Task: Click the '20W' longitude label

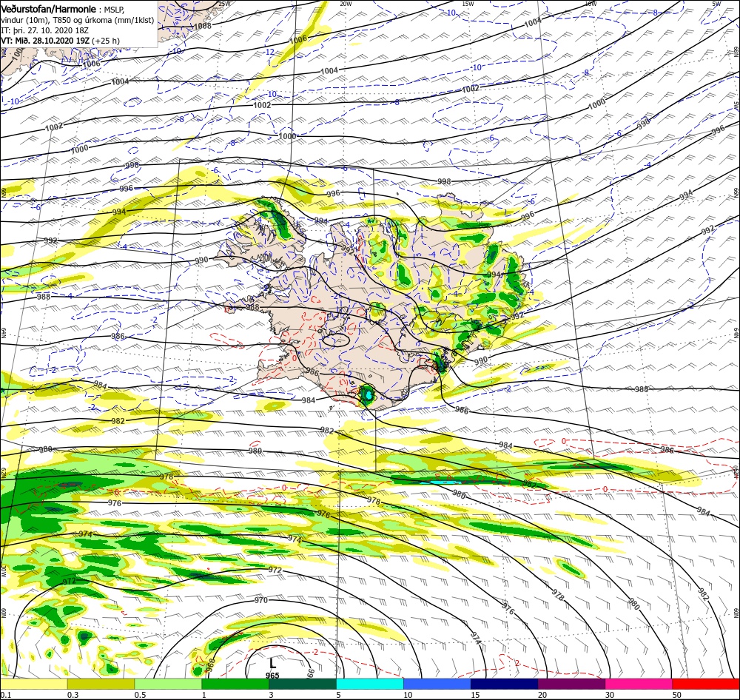Action: point(346,4)
